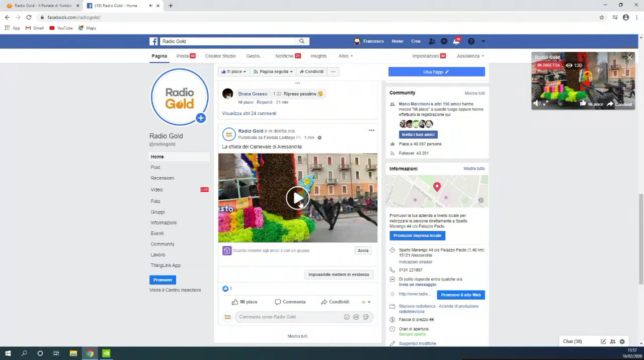The image size is (644, 360).
Task: Open Foto section in sidebar
Action: [x=155, y=201]
